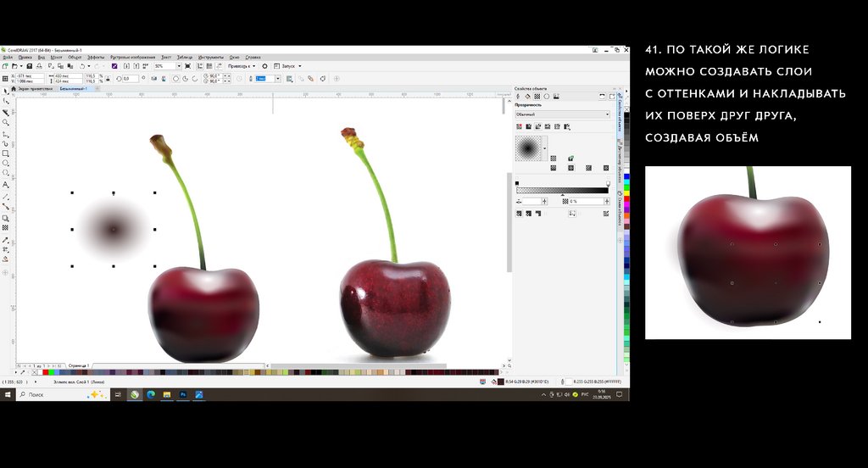This screenshot has height=468, width=868.
Task: Toggle the lock ratio padlock
Action: (x=108, y=79)
